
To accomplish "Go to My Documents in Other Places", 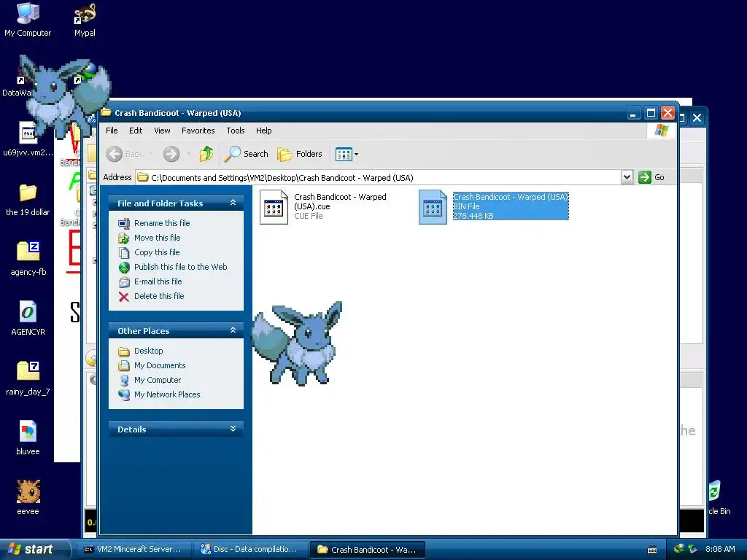I will coord(160,366).
